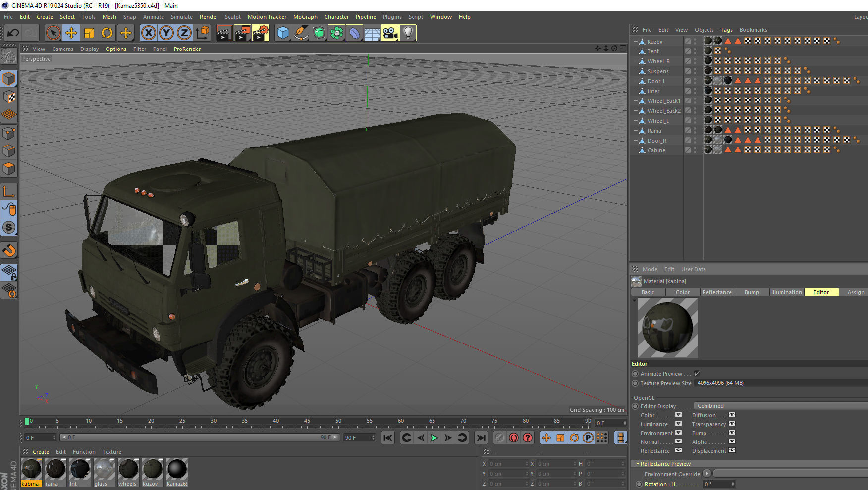Toggle Transparency channel eye display
The height and width of the screenshot is (490, 868).
point(732,424)
